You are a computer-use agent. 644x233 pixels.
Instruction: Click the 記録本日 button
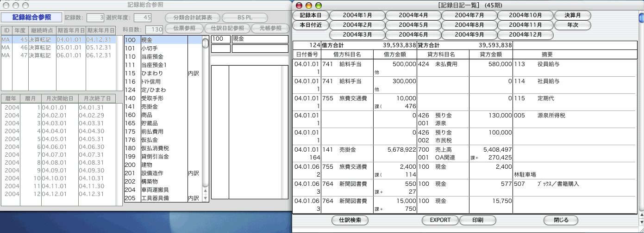[x=310, y=15]
